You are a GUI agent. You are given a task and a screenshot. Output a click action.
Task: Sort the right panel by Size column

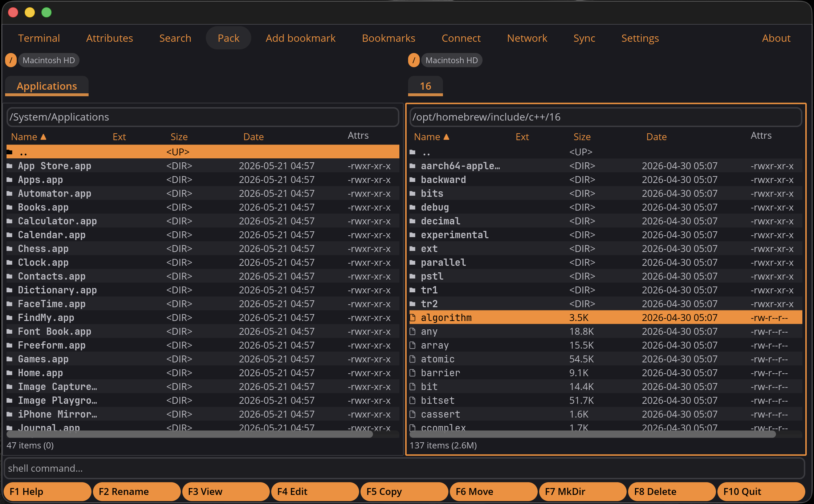[582, 137]
